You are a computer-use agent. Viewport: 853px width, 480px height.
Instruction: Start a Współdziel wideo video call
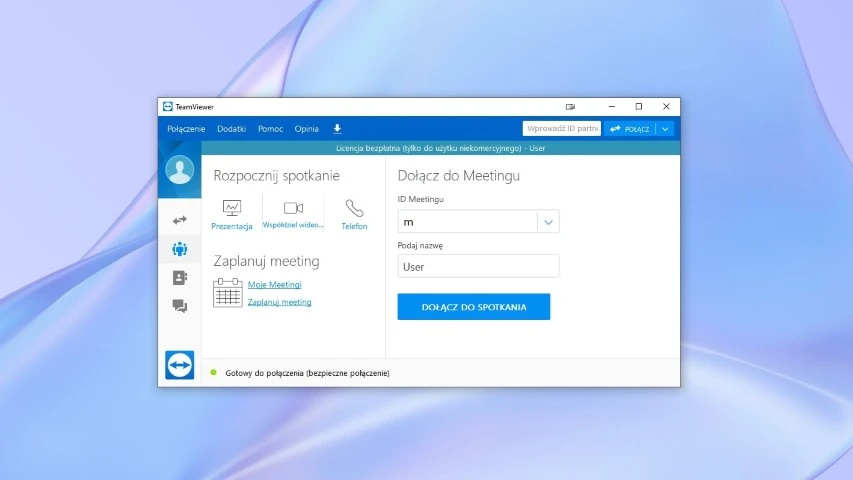pos(293,214)
